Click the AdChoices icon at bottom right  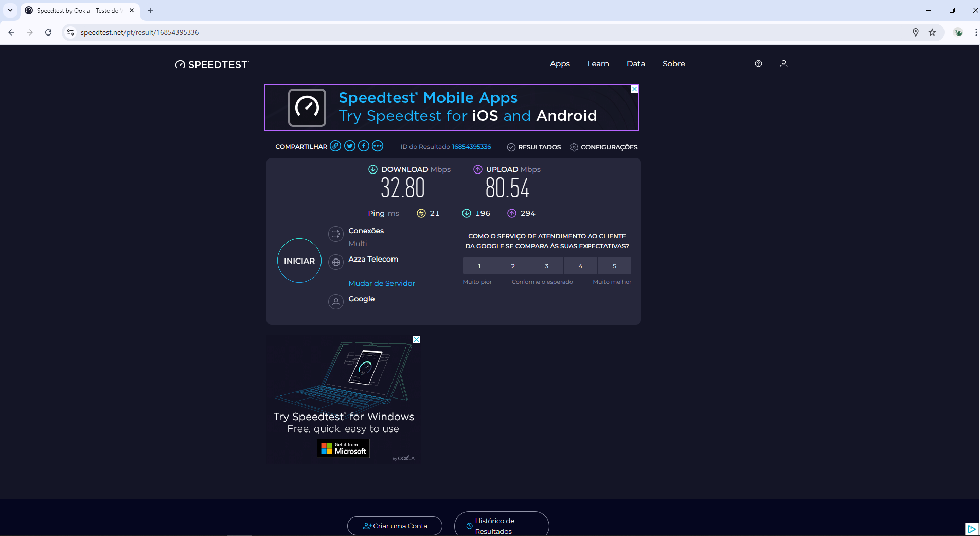971,529
